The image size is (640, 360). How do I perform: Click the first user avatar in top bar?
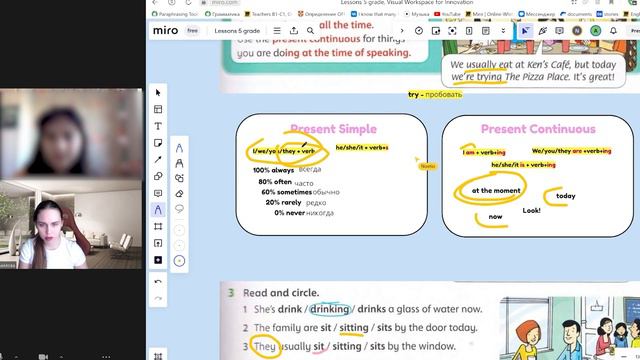click(x=577, y=31)
